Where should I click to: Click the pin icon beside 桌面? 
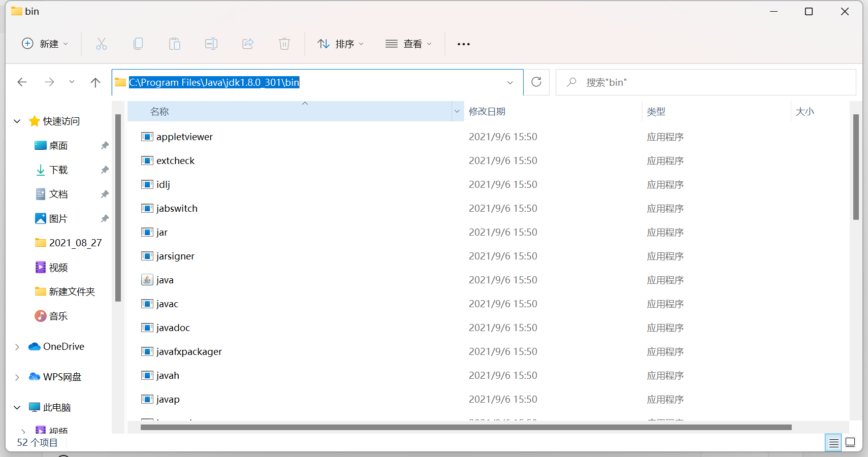pyautogui.click(x=105, y=146)
